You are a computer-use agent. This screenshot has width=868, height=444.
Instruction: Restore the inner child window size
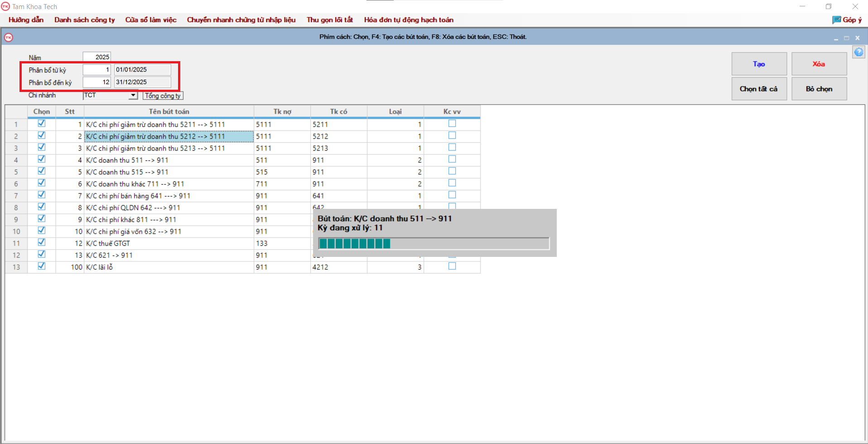[x=846, y=39]
